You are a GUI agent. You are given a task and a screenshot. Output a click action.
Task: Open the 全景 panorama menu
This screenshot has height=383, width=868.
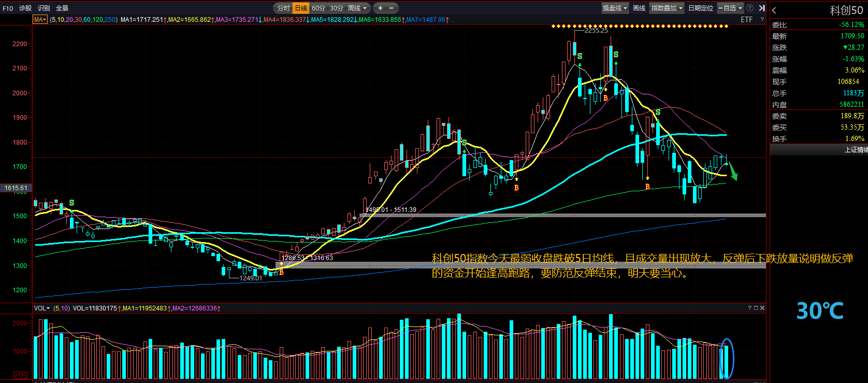coord(62,8)
